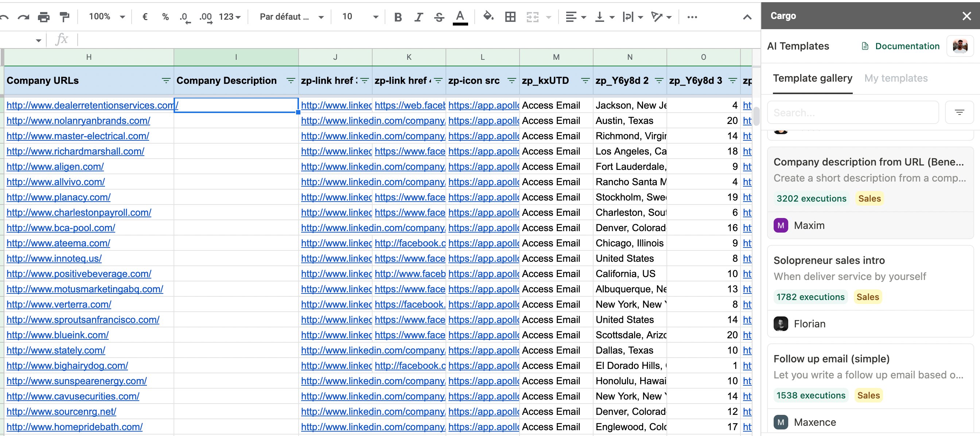
Task: Toggle italic formatting
Action: (419, 17)
